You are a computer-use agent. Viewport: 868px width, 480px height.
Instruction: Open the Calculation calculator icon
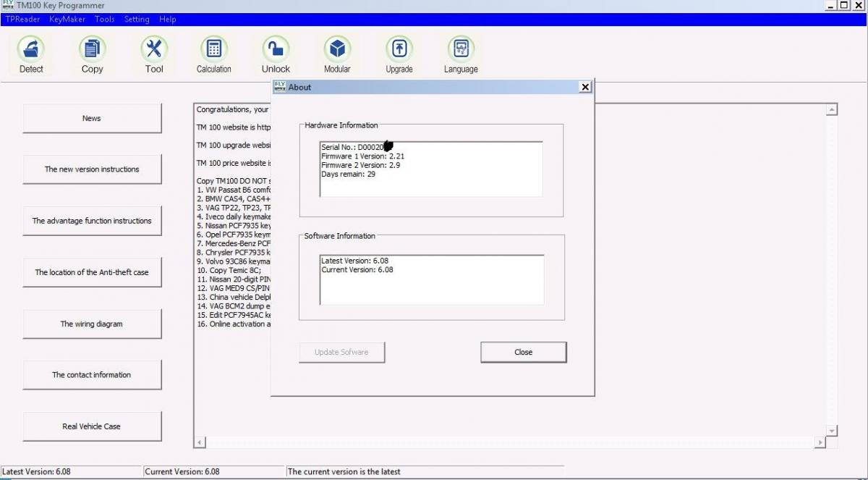pyautogui.click(x=214, y=49)
